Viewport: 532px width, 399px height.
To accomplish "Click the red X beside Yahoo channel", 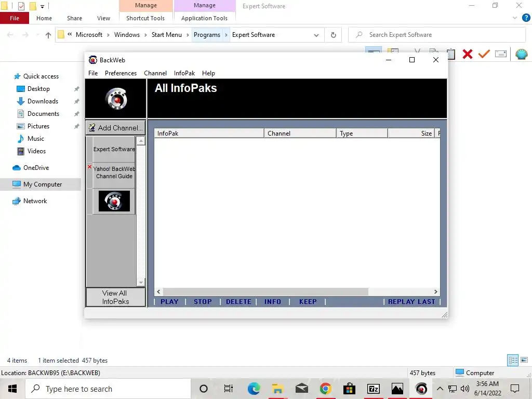I will point(89,167).
